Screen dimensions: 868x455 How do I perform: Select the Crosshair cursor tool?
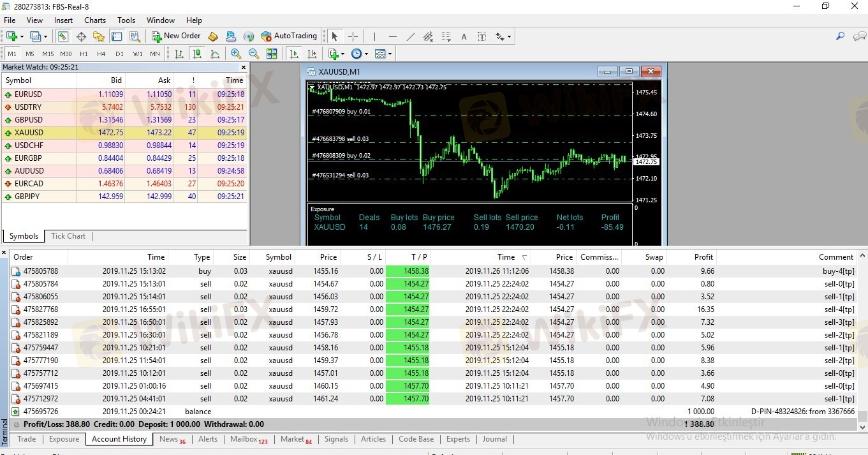353,36
